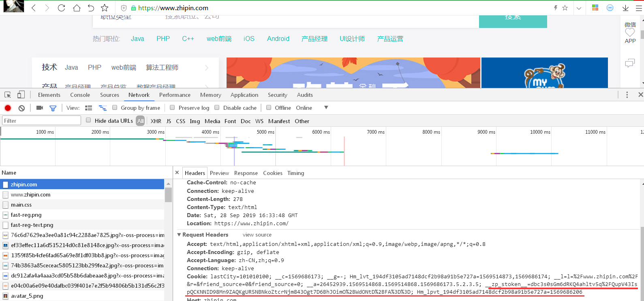Stop recording network log red button
The image size is (644, 301).
8,108
